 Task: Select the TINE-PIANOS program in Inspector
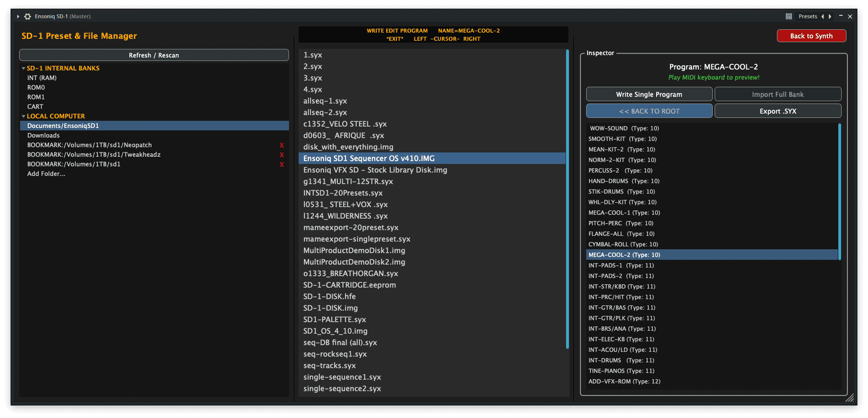coord(712,371)
